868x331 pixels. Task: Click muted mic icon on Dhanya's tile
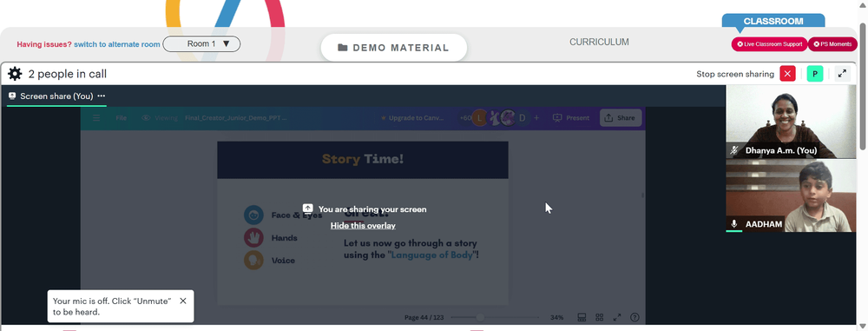pyautogui.click(x=734, y=150)
